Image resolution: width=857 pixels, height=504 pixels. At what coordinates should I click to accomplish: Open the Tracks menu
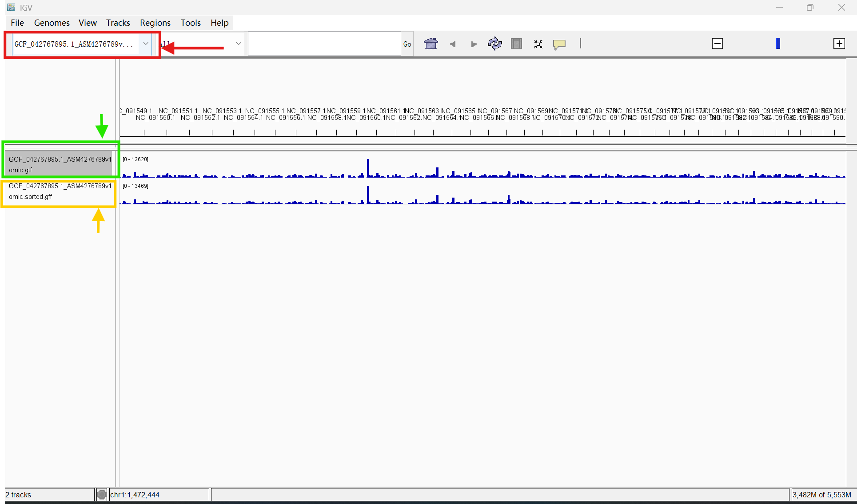coord(118,23)
